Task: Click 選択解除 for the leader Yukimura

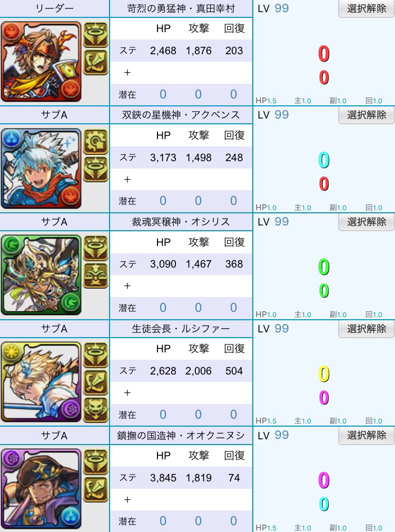Action: click(x=367, y=8)
